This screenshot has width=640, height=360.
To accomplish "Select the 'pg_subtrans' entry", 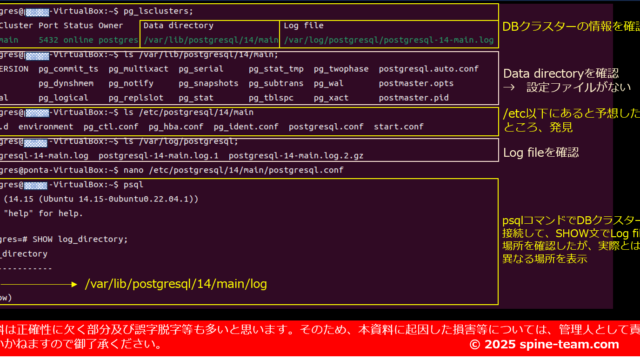I will (276, 83).
